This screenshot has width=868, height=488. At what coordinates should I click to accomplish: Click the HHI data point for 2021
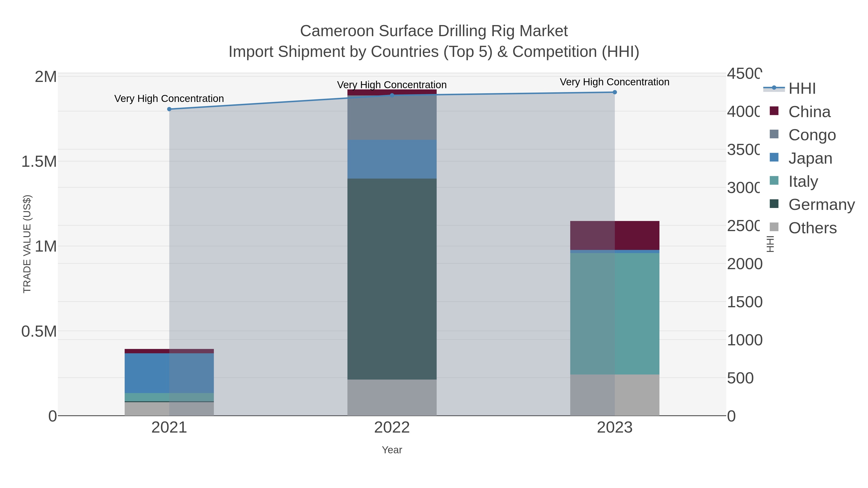pyautogui.click(x=169, y=109)
